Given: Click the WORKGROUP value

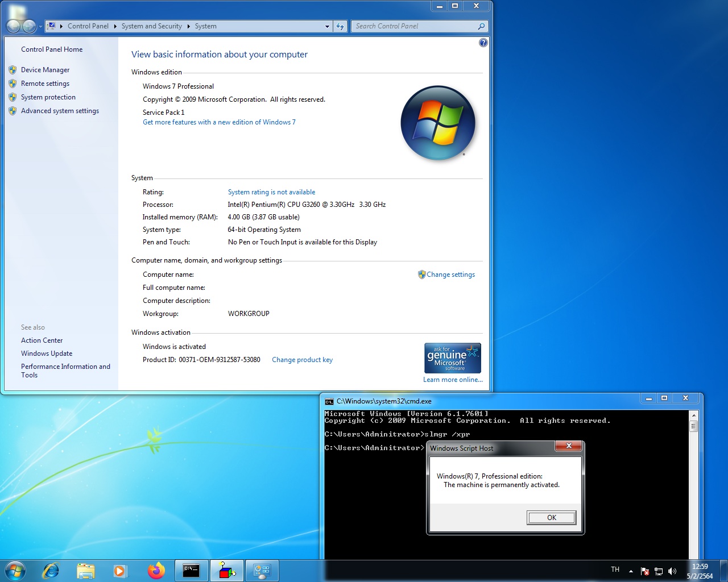Looking at the screenshot, I should 249,314.
